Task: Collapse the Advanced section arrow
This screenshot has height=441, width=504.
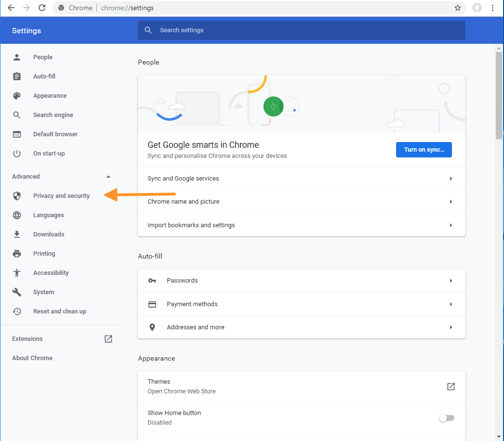Action: 108,177
